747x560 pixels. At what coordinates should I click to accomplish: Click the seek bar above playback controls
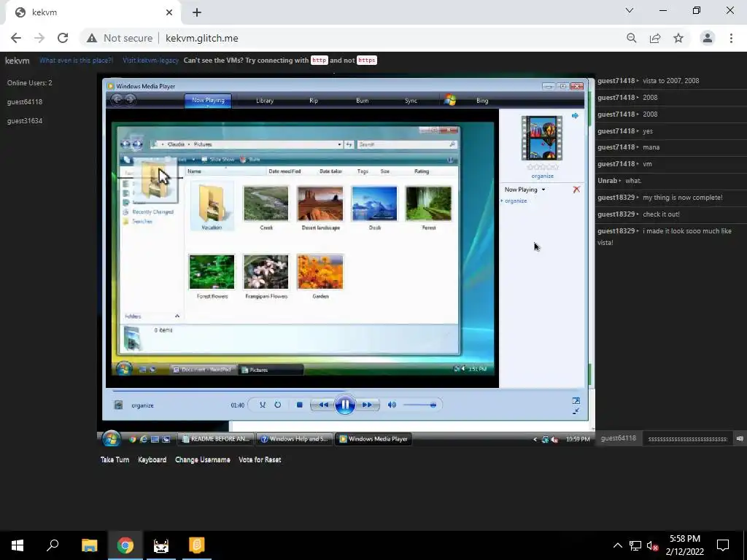tap(345, 391)
